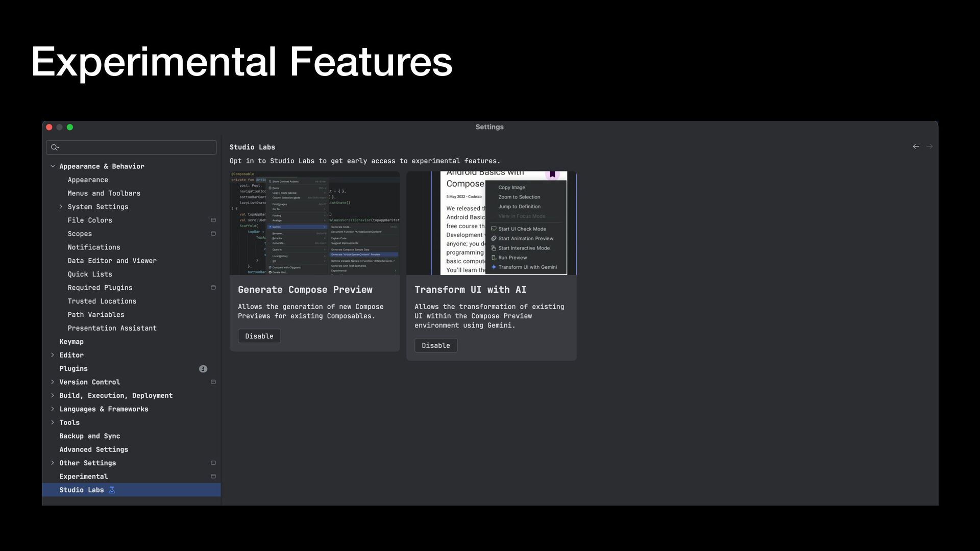The image size is (980, 551).
Task: Click the project-level icon beside File Colors
Action: [213, 220]
